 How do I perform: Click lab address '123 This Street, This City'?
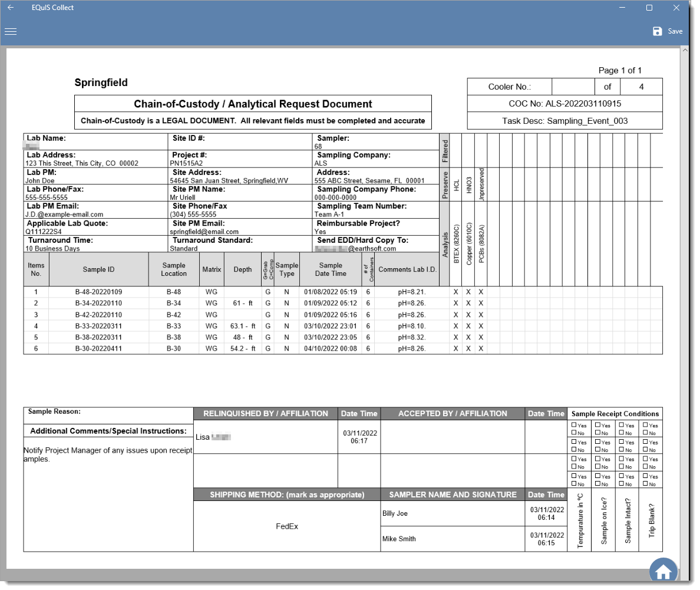(82, 163)
